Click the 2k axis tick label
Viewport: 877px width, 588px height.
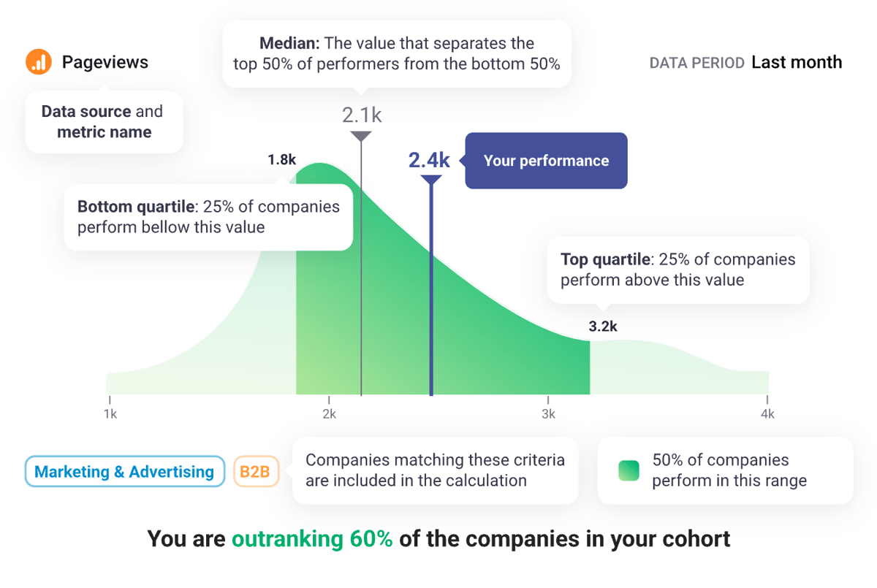329,414
